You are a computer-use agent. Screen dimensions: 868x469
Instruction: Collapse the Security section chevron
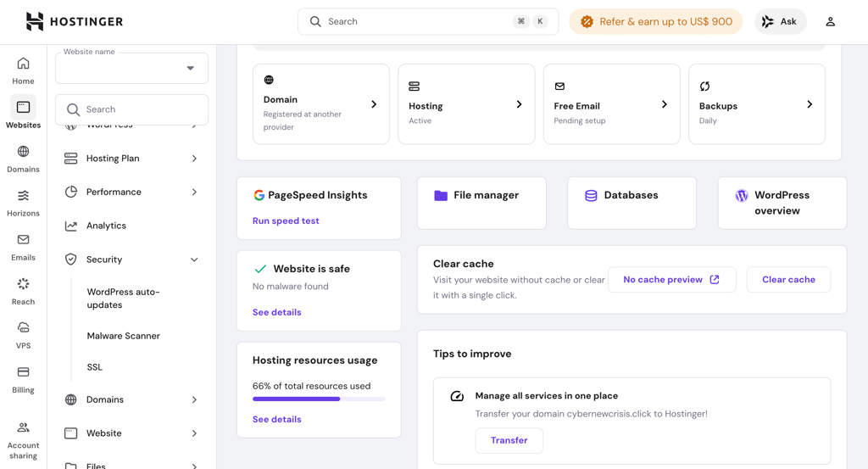(x=194, y=260)
